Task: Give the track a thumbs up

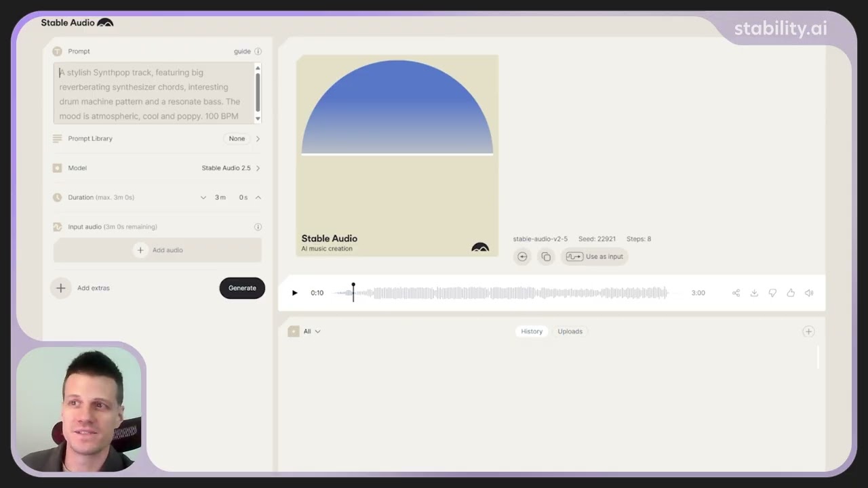Action: [791, 293]
